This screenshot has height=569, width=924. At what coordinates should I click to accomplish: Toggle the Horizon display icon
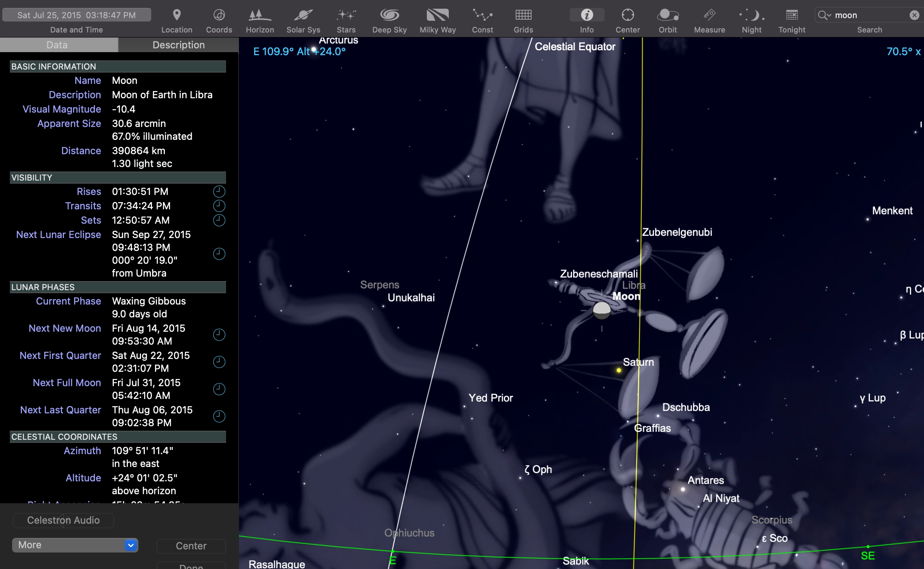[x=260, y=15]
